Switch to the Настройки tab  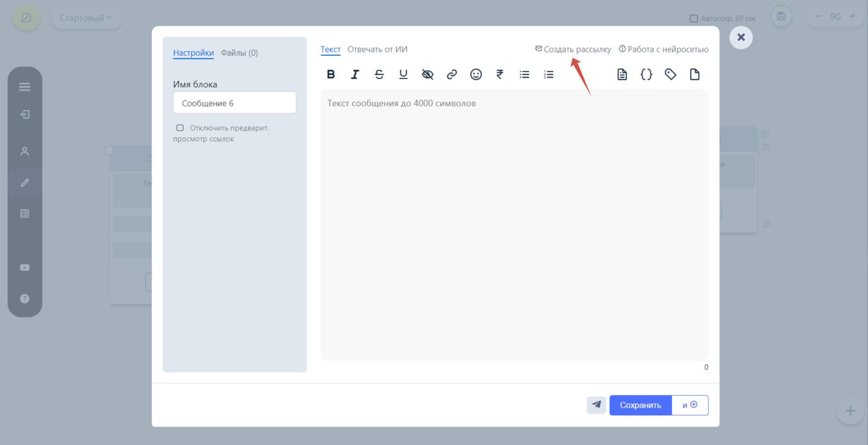point(193,53)
